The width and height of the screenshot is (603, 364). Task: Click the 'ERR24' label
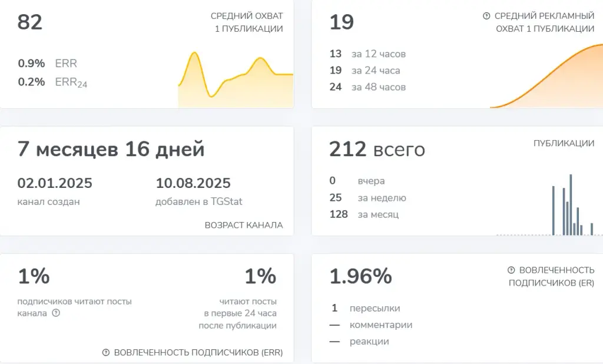point(71,82)
